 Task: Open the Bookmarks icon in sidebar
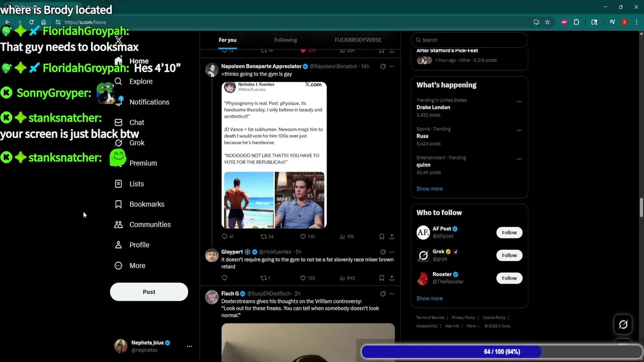(118, 204)
